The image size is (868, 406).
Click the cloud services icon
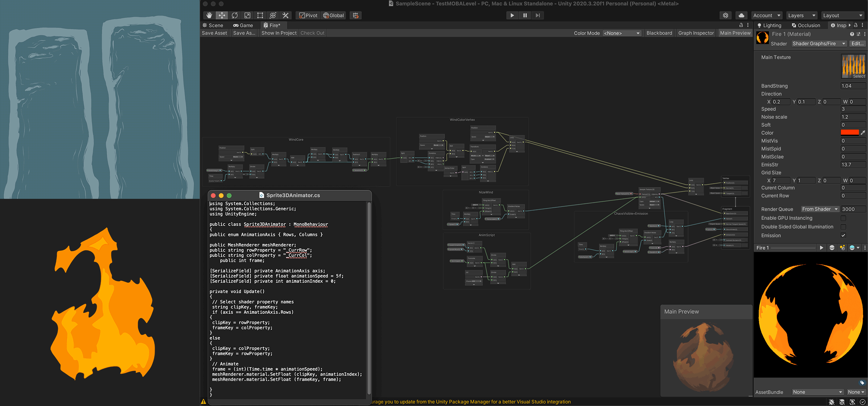pos(741,15)
